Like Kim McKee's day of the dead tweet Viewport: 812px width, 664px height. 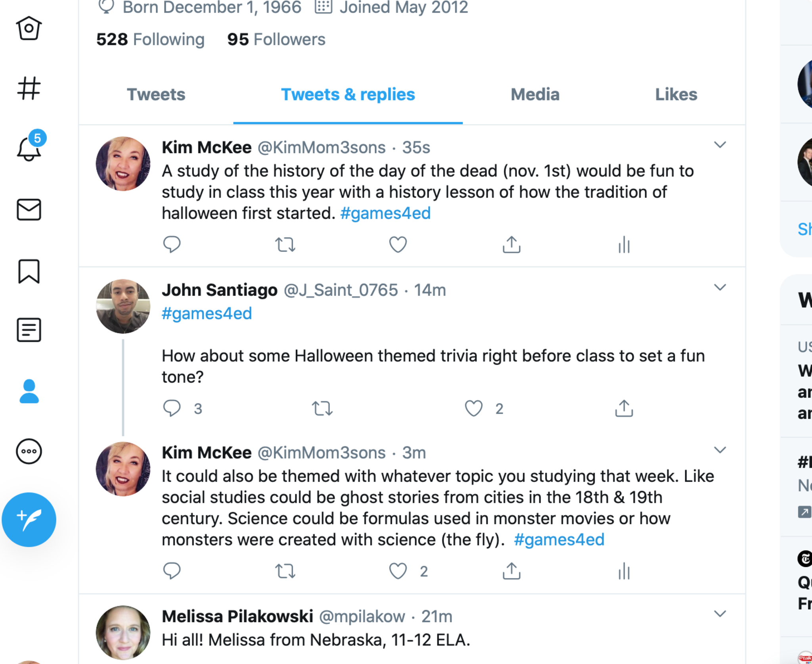(x=398, y=244)
